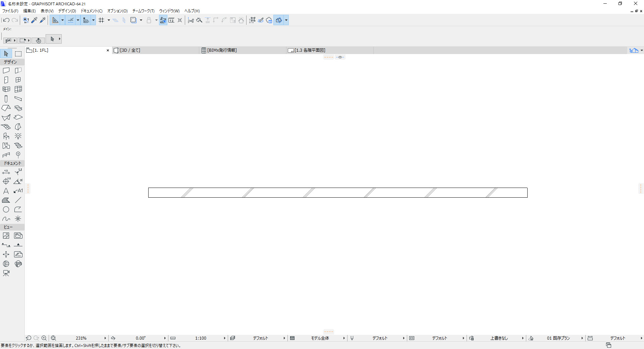
Task: Switch to the [3D / 全て] tab
Action: (x=130, y=50)
